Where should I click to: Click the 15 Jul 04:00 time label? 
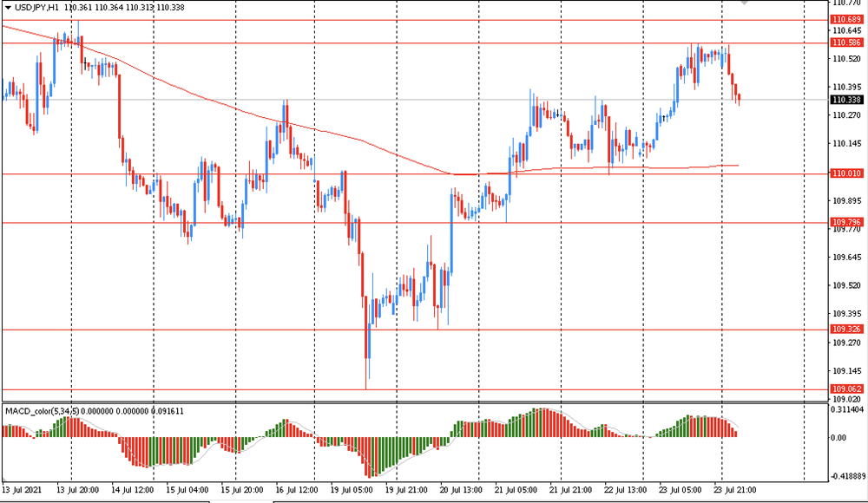point(187,490)
